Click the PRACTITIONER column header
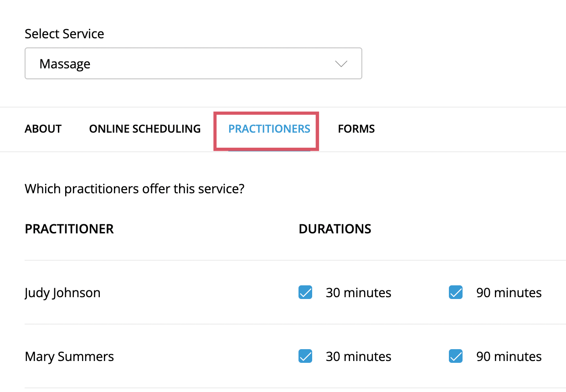 [x=69, y=229]
